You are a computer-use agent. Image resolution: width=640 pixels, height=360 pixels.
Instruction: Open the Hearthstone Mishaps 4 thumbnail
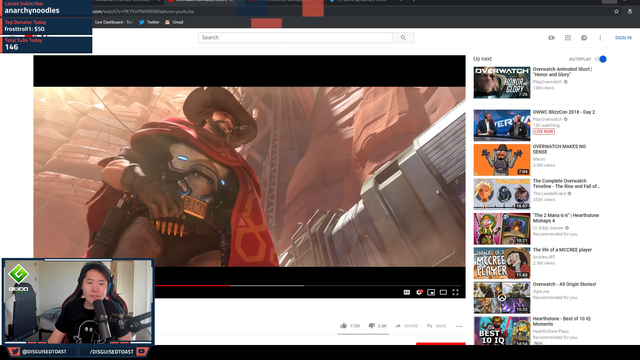pos(502,229)
